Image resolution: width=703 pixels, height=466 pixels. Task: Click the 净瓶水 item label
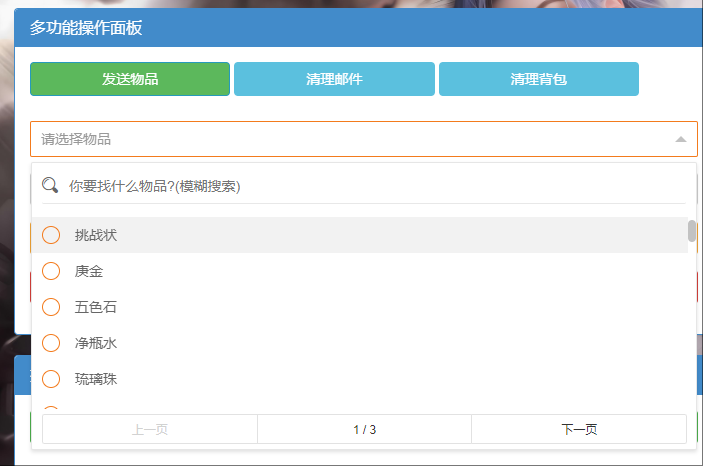95,343
